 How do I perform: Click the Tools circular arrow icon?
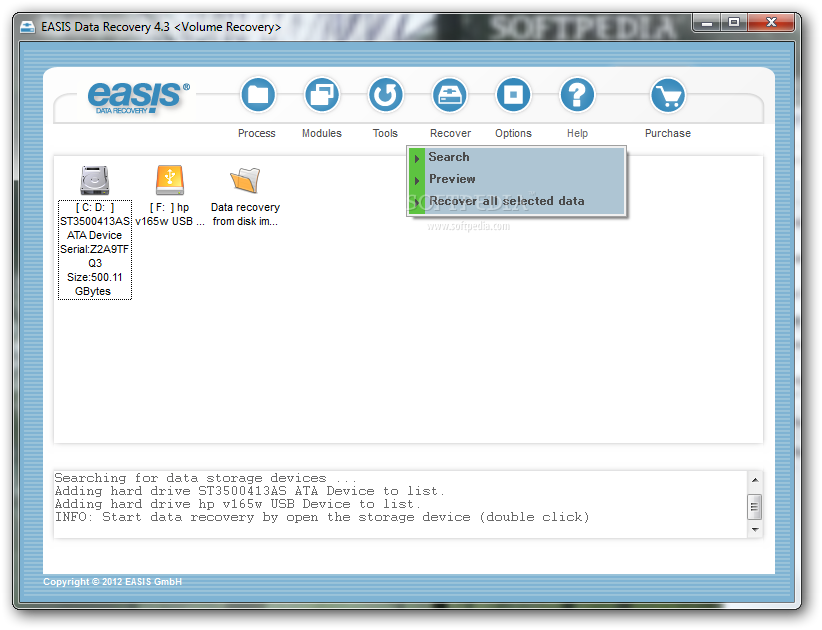point(385,95)
